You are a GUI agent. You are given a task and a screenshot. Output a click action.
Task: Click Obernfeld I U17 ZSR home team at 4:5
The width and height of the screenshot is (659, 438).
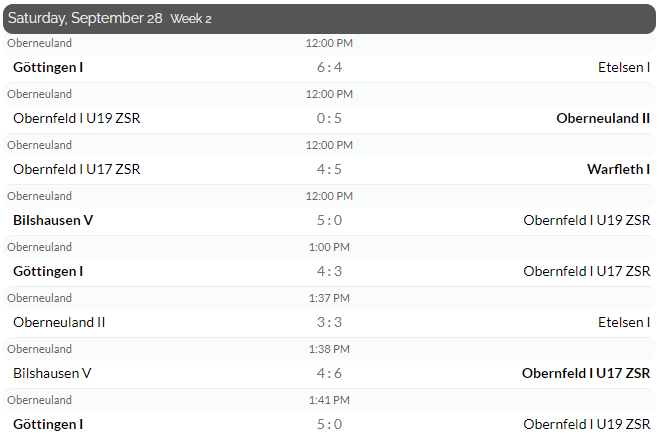point(76,169)
